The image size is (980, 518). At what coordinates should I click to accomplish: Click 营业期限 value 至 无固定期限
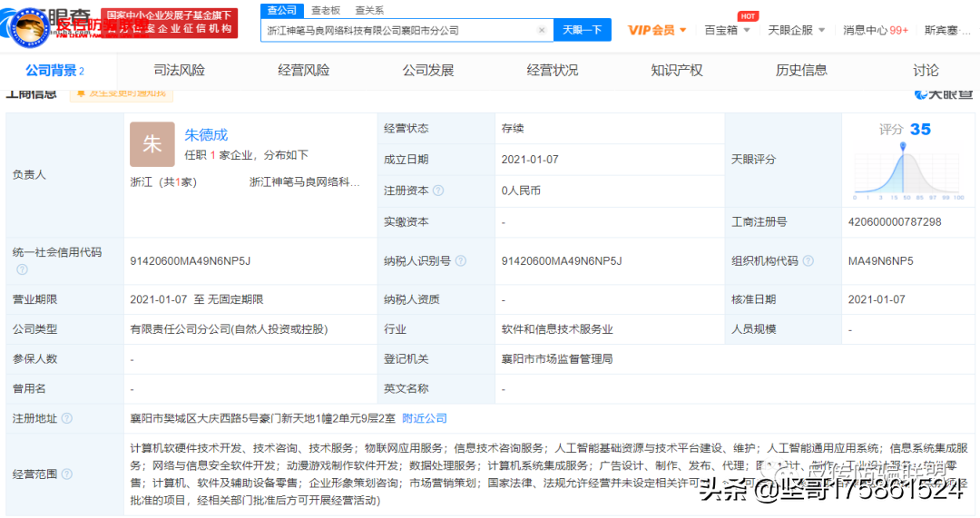pyautogui.click(x=228, y=300)
